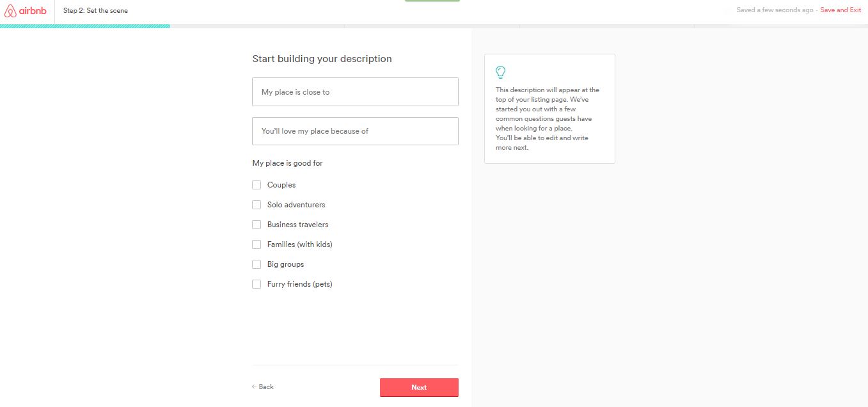Click the "You'll love my place because of" field

point(355,131)
